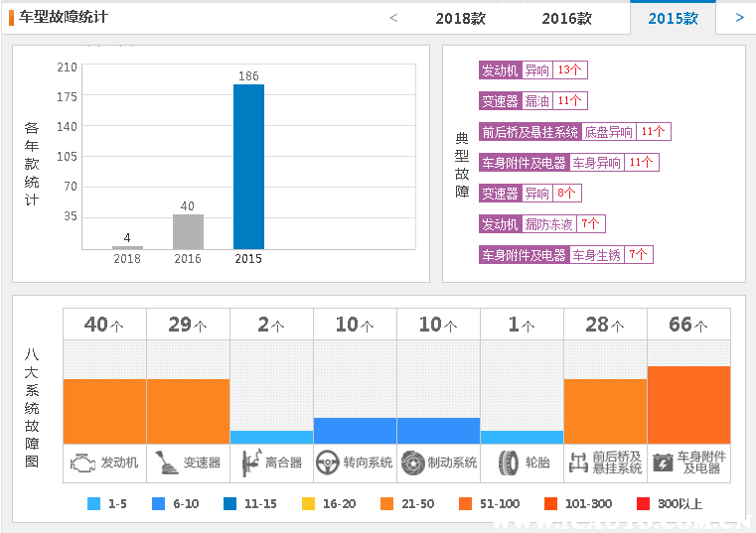Click the gray 2016 bar showing 40
Image resolution: width=756 pixels, height=533 pixels.
188,231
